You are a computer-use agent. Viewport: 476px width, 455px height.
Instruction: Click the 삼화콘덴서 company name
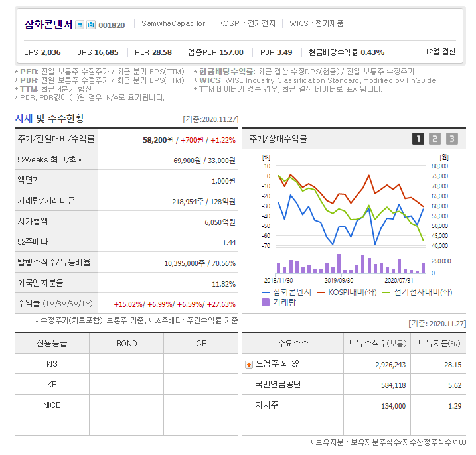(48, 25)
